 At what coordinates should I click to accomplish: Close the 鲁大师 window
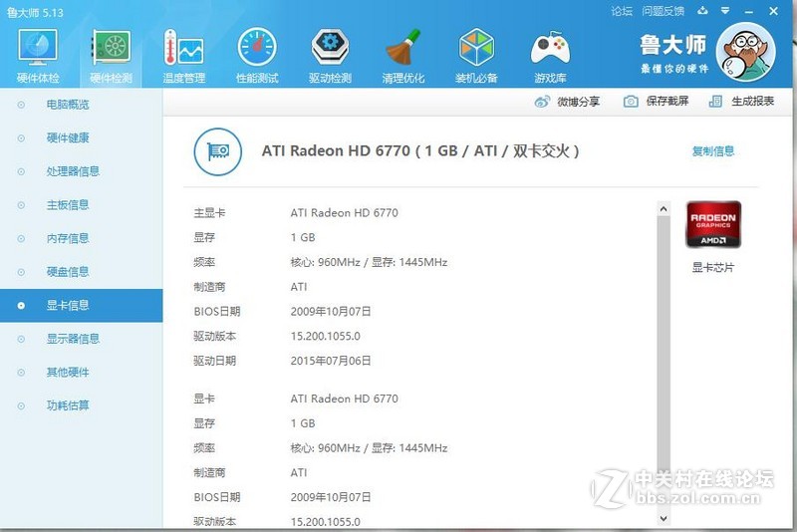[x=774, y=11]
